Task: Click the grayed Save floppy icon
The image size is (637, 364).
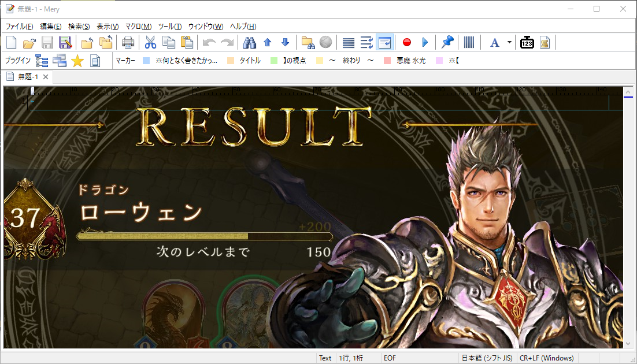Action: tap(47, 42)
